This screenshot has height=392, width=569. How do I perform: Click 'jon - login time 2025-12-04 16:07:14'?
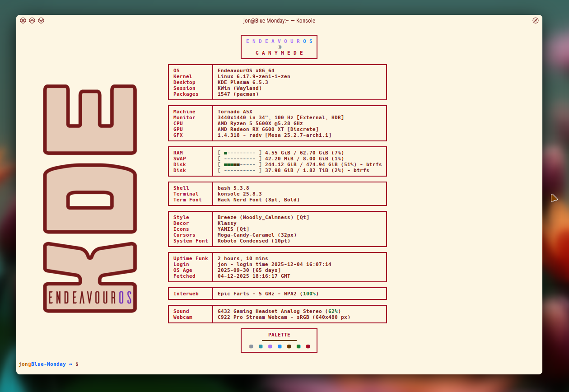pyautogui.click(x=275, y=265)
